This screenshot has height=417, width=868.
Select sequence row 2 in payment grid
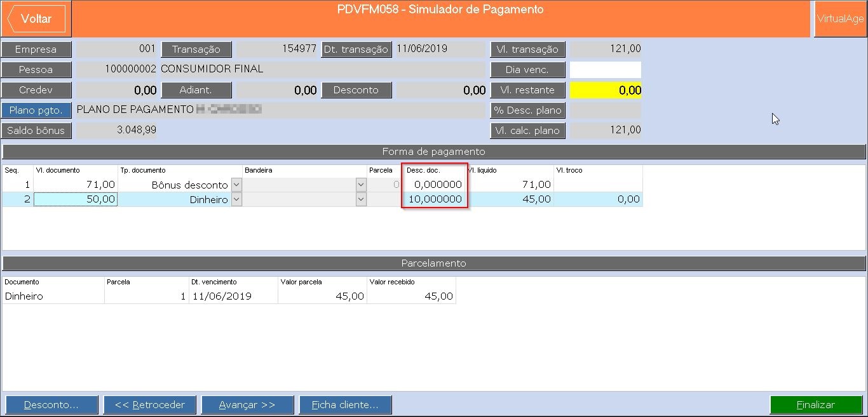(x=18, y=199)
